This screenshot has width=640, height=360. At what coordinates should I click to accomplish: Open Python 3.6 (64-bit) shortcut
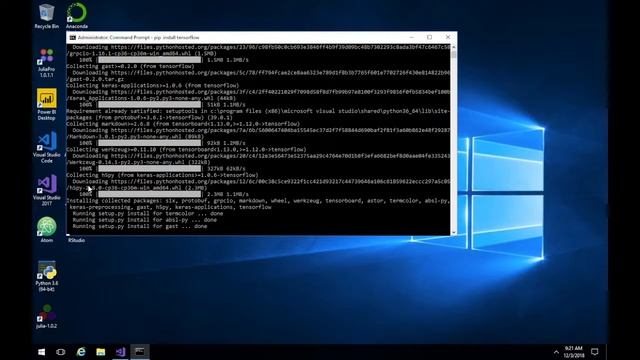[x=47, y=276]
